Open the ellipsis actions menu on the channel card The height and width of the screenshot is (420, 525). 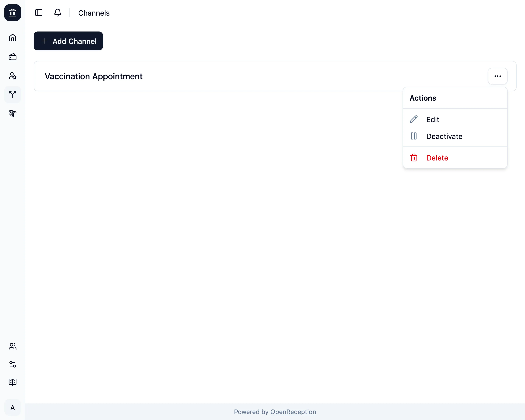[498, 76]
